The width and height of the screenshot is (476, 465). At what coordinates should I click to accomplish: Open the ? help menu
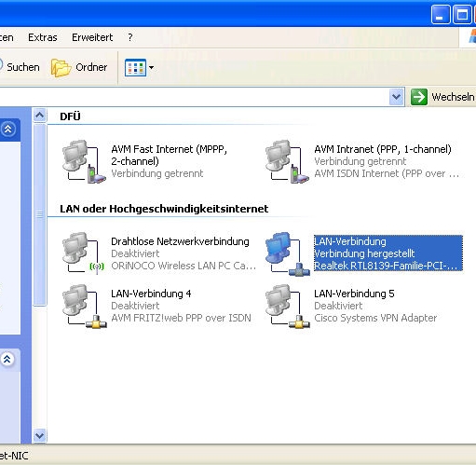(x=130, y=37)
